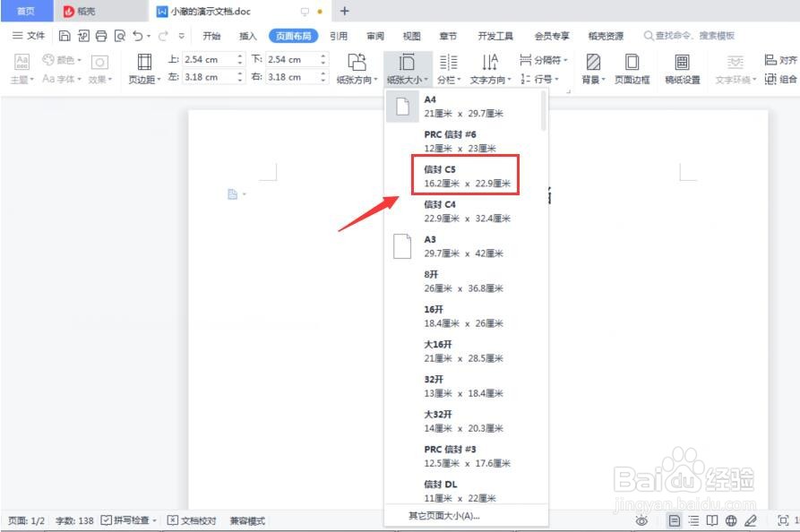
Task: Open the quick access toolbar customize arrow
Action: coord(182,36)
